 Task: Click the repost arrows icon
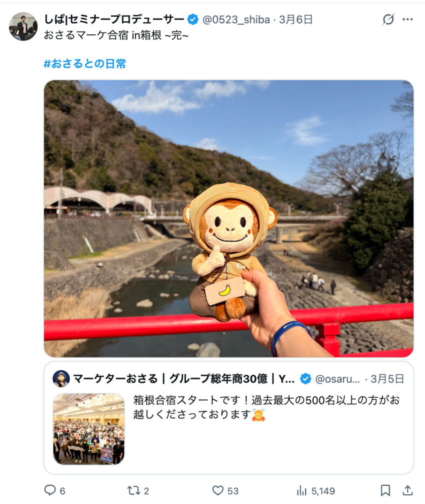133,490
